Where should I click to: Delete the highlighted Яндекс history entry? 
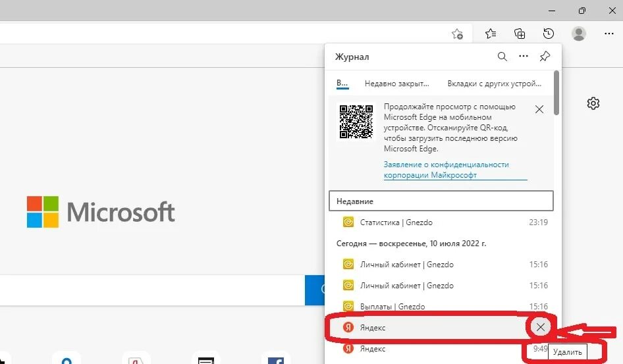pyautogui.click(x=541, y=327)
